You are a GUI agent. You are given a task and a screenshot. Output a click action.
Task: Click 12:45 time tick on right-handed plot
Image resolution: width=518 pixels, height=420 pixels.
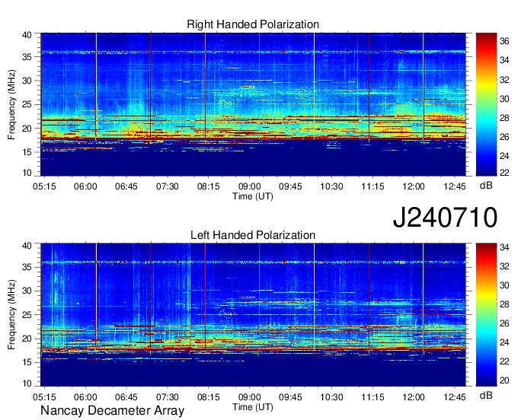tap(455, 186)
